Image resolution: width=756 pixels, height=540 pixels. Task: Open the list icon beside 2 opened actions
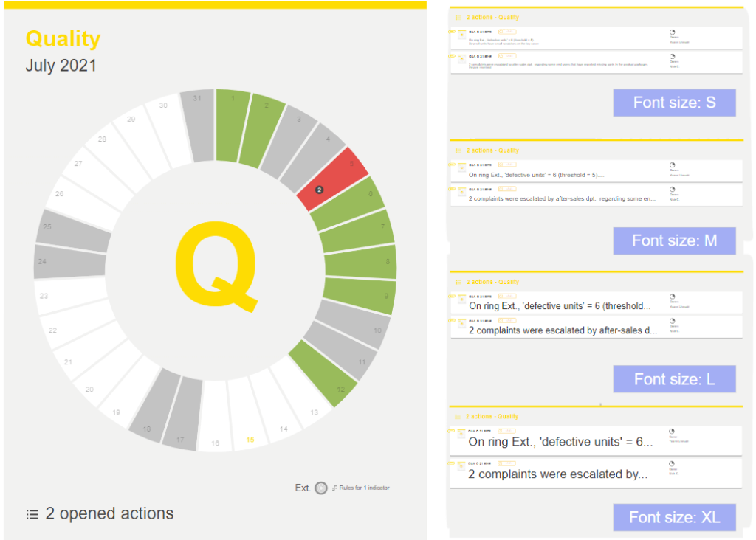pos(32,514)
